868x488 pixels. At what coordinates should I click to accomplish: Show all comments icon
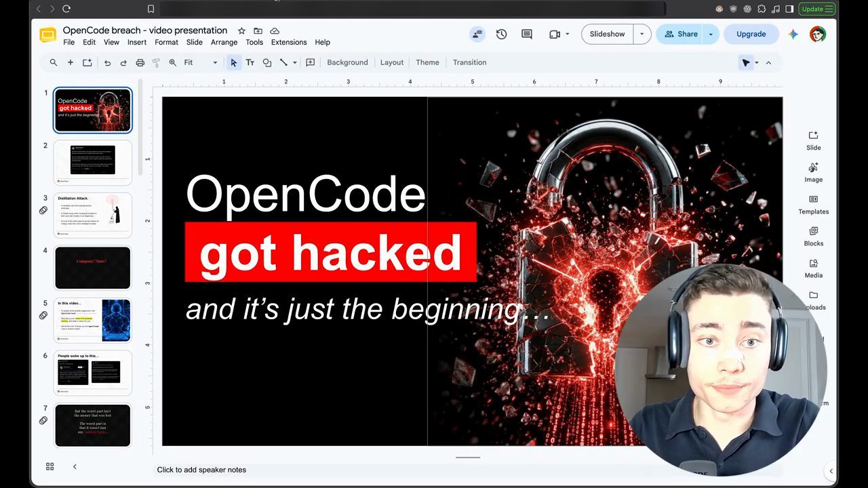(526, 34)
